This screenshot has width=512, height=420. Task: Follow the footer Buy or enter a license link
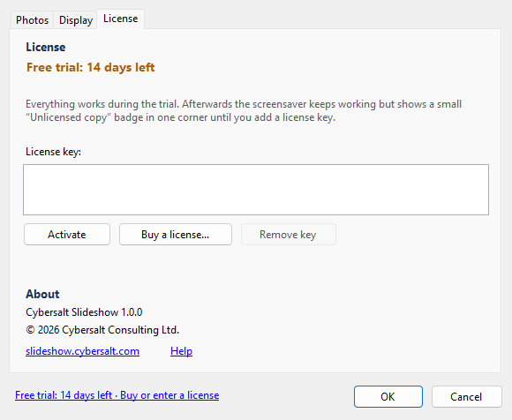point(117,395)
